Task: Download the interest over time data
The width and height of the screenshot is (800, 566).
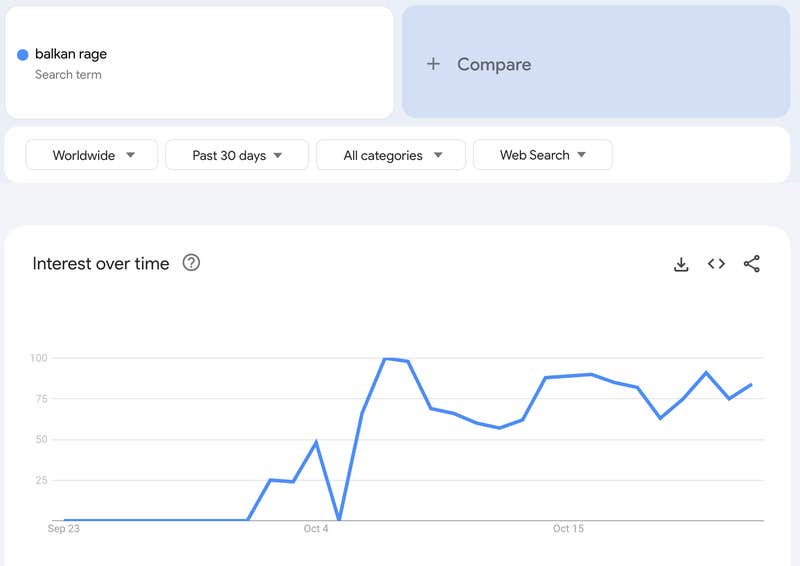Action: [x=681, y=264]
